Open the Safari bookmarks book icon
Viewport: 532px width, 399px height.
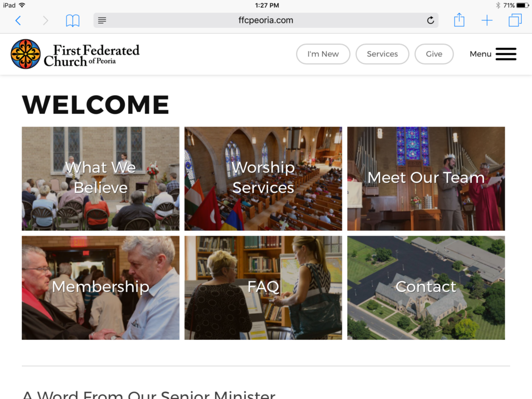[73, 21]
